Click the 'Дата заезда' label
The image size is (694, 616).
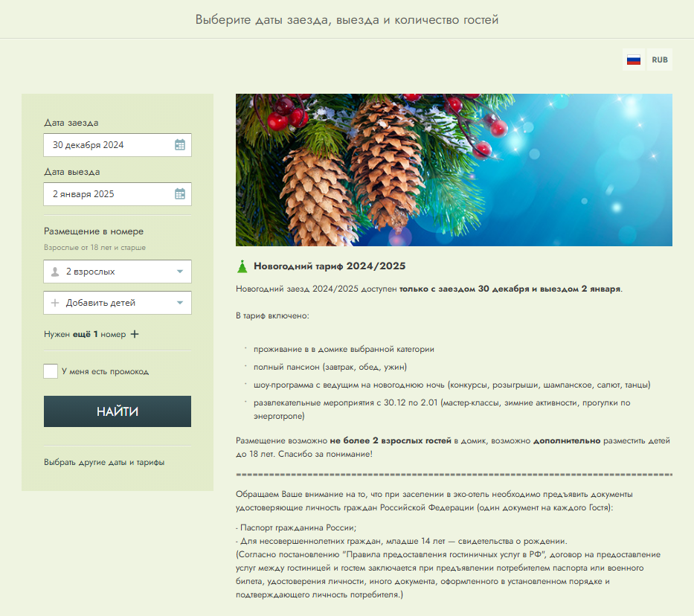[x=71, y=123]
